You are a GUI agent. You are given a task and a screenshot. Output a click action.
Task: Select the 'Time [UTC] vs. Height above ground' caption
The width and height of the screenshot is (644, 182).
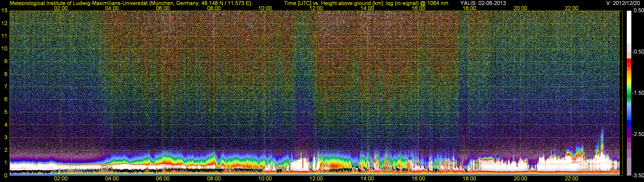[x=366, y=3]
